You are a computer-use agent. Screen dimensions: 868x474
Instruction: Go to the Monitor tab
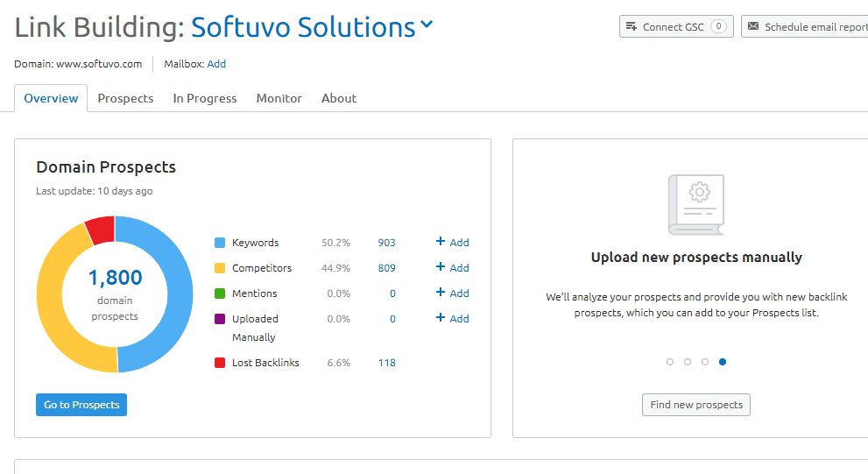[279, 98]
